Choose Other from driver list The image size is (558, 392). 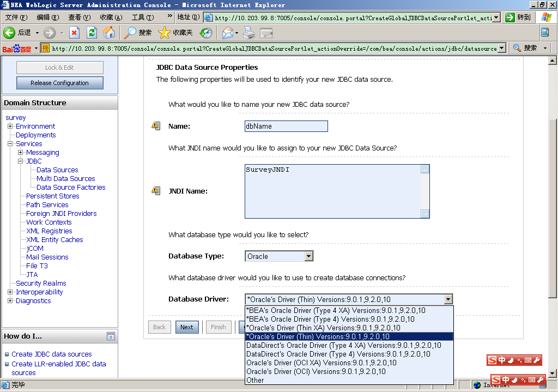[255, 380]
